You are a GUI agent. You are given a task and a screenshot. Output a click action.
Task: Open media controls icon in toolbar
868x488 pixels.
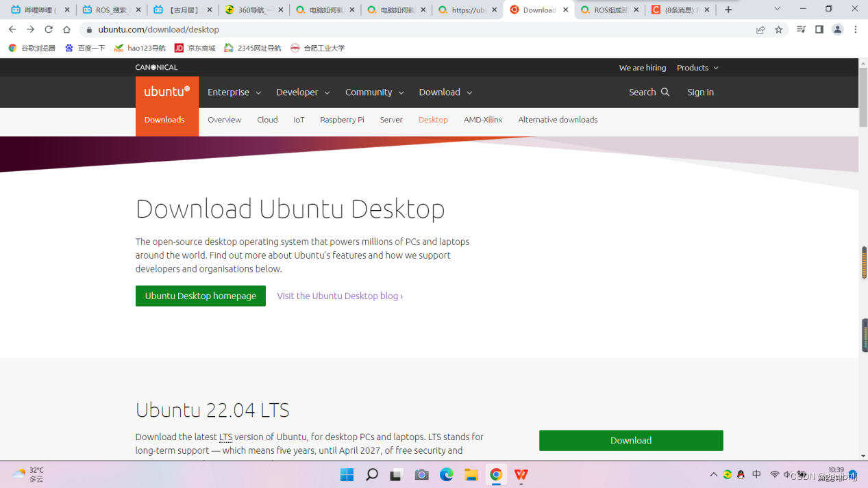pos(801,29)
